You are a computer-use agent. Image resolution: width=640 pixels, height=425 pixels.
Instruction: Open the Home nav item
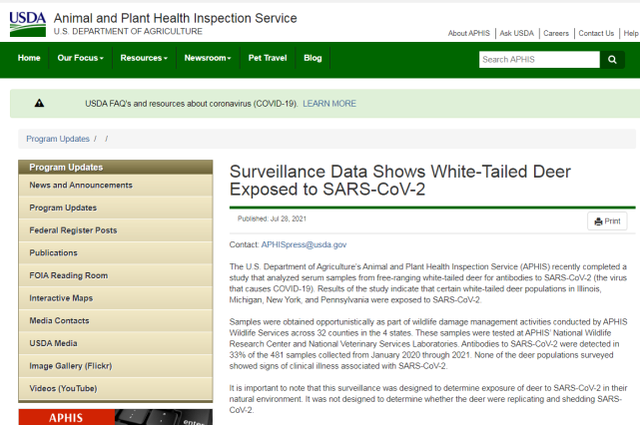click(x=29, y=58)
